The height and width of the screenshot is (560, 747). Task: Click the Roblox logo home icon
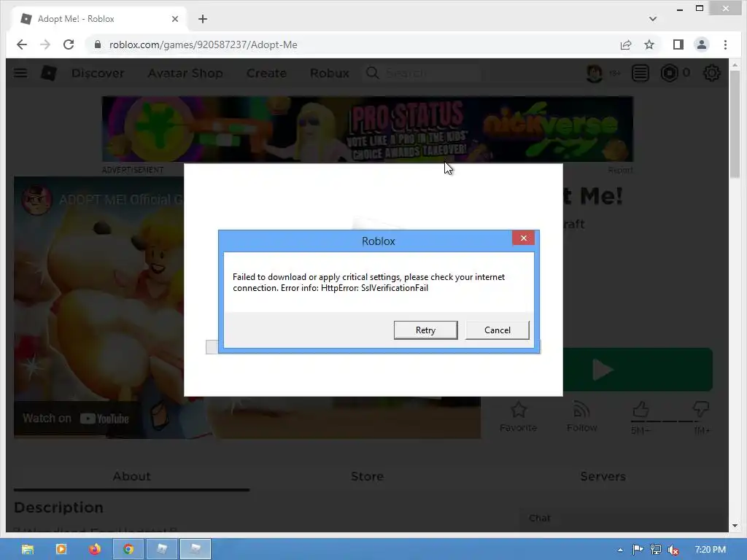[x=49, y=73]
